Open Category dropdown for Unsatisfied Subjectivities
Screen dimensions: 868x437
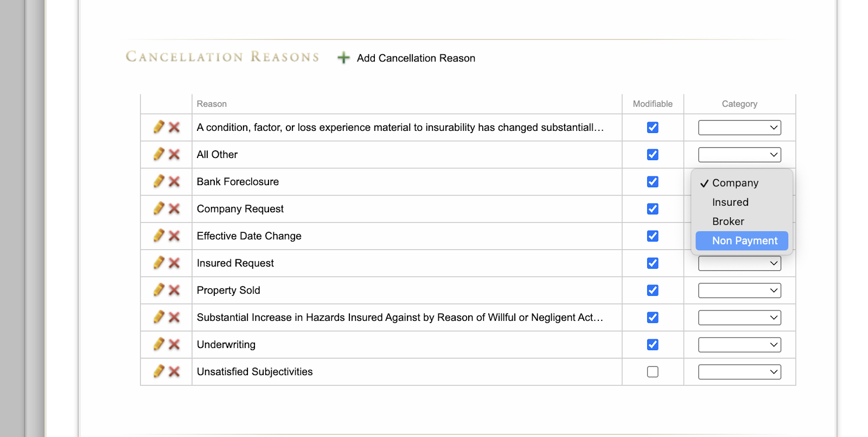(x=739, y=372)
